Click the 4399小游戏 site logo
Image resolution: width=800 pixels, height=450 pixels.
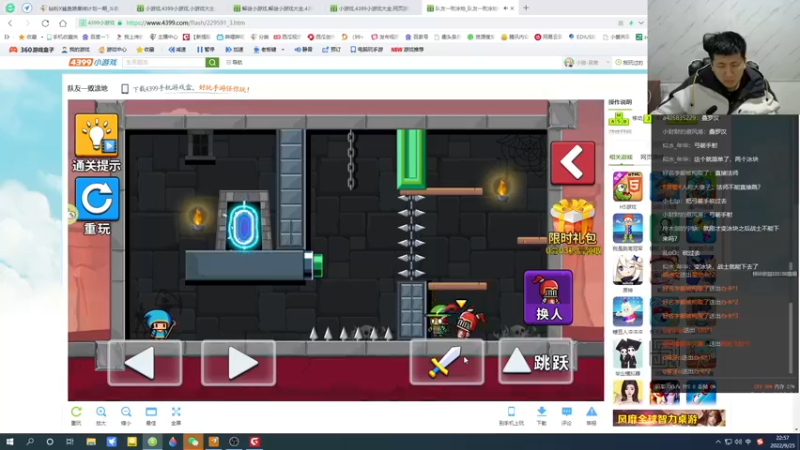[x=93, y=62]
